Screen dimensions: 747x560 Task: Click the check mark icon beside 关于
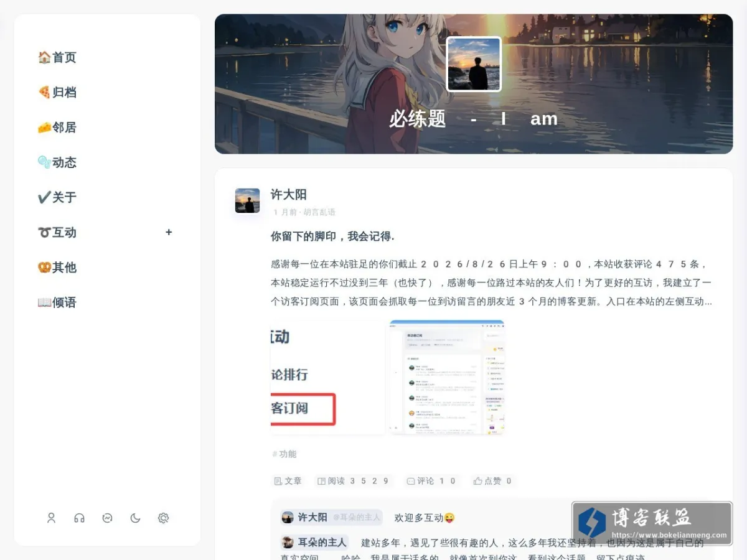(x=44, y=197)
